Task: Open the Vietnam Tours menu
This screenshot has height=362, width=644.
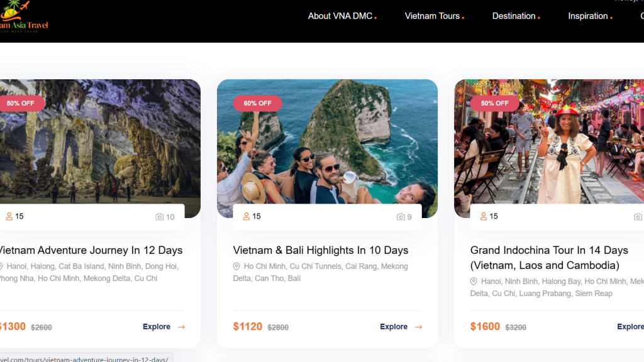Action: [x=434, y=16]
